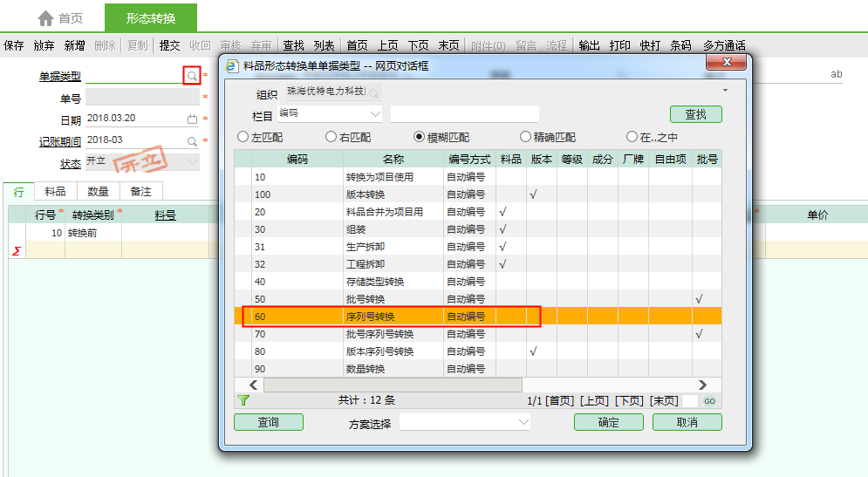The height and width of the screenshot is (477, 868).
Task: Open the 方案选择 dropdown list
Action: pyautogui.click(x=523, y=422)
